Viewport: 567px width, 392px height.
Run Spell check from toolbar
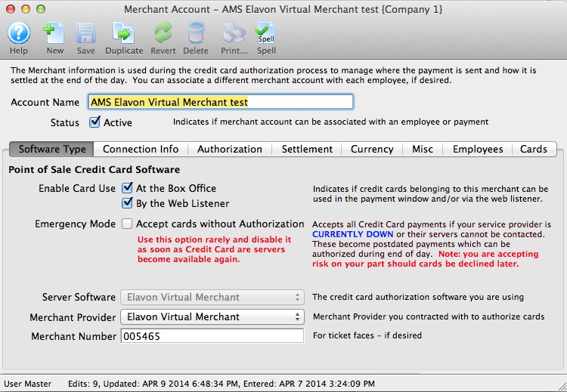[x=266, y=33]
